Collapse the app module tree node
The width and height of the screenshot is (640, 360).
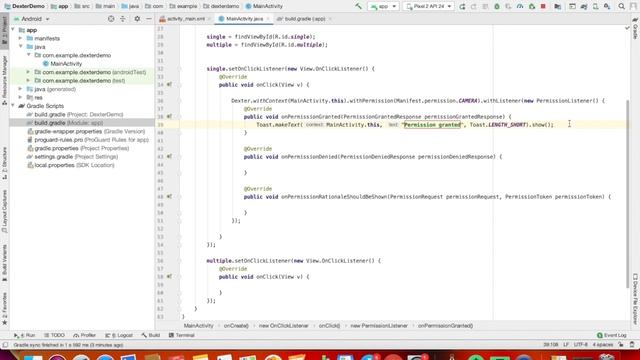(13, 30)
